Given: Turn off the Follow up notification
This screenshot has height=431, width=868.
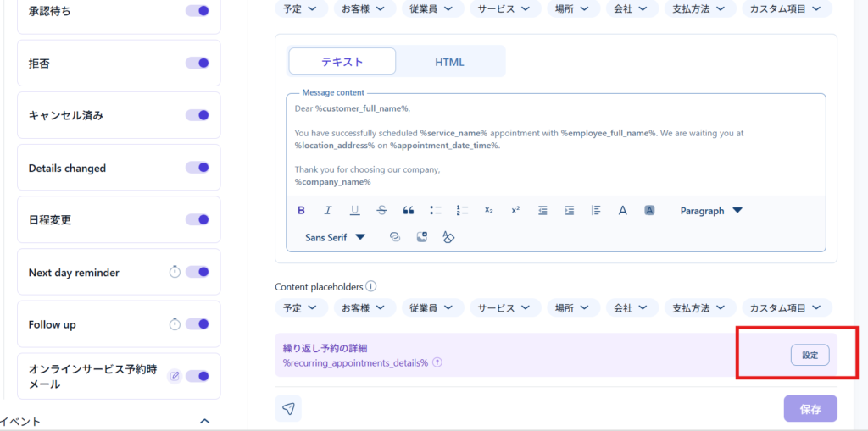Looking at the screenshot, I should coord(198,323).
